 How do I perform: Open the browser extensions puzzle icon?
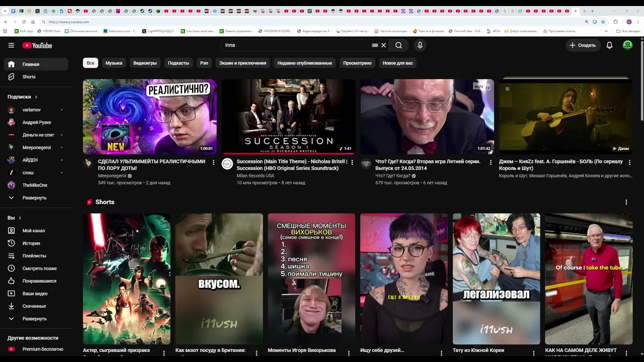coord(615,22)
